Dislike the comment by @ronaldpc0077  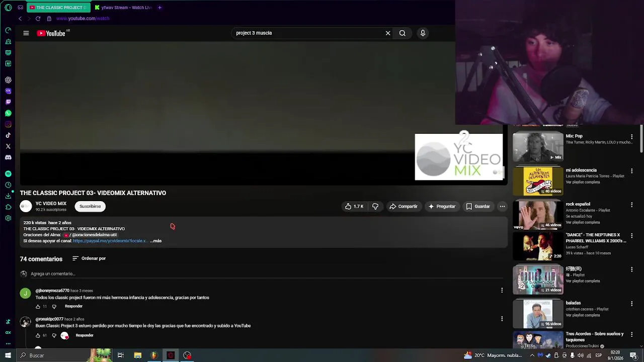point(54,335)
